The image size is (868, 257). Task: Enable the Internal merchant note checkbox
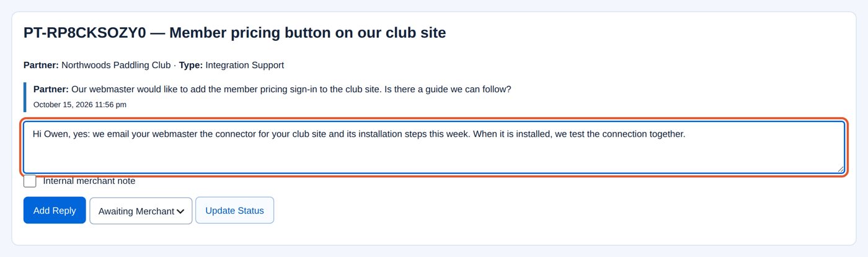pyautogui.click(x=30, y=181)
